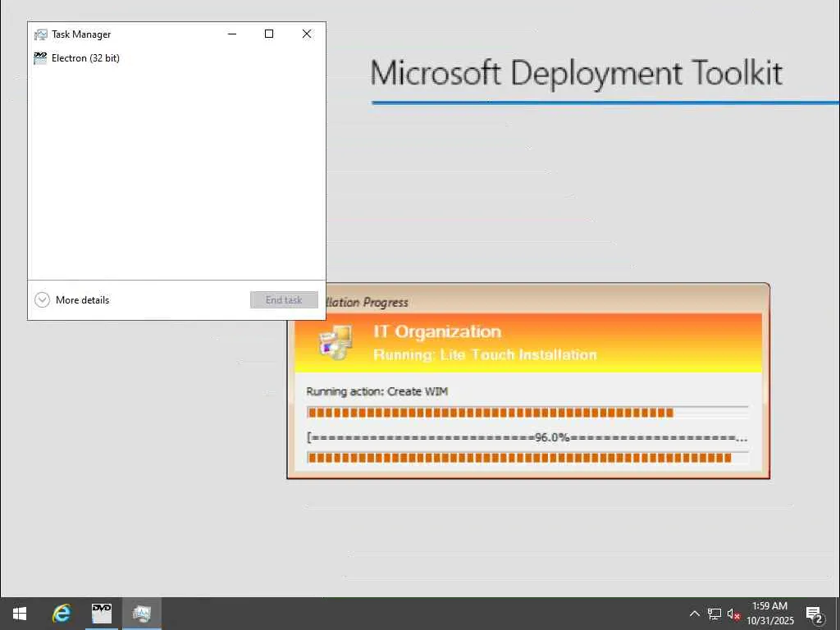Click the Electron DVD app icon in Task Manager

(40, 58)
